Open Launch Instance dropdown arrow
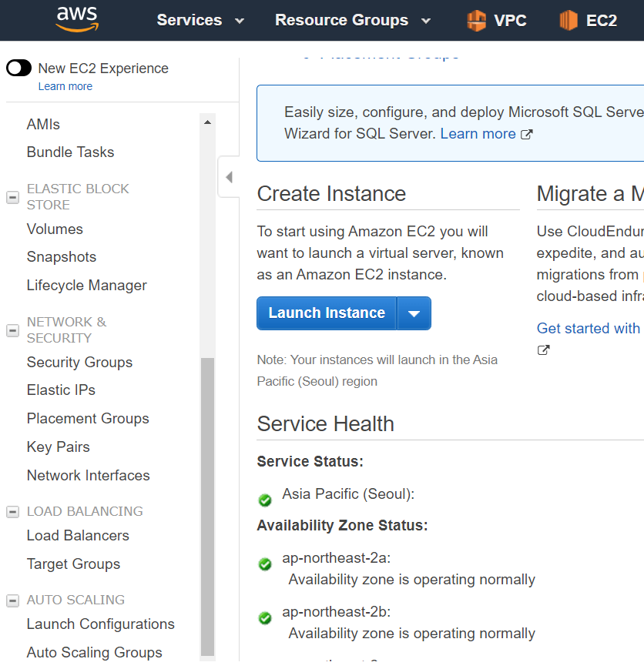The height and width of the screenshot is (669, 644). coord(414,313)
